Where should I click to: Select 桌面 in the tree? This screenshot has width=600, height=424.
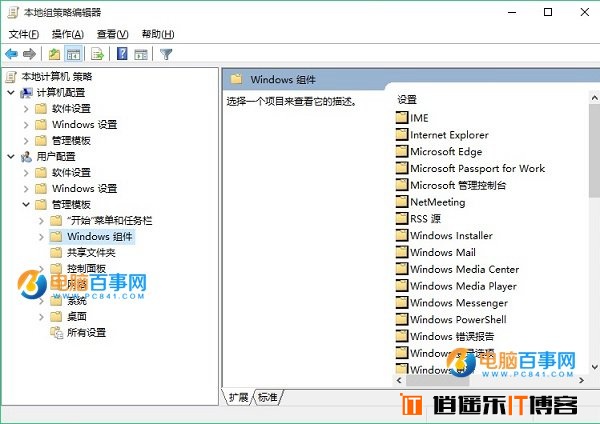coord(77,316)
